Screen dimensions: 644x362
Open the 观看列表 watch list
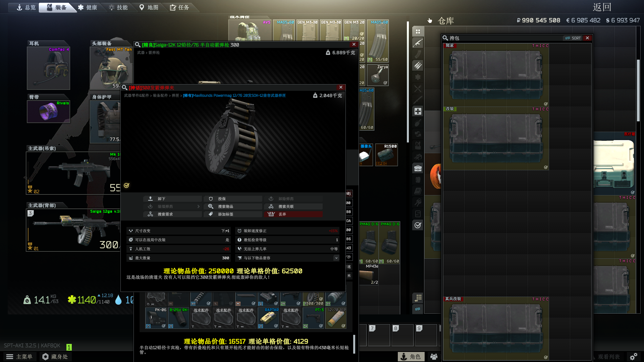[609, 357]
